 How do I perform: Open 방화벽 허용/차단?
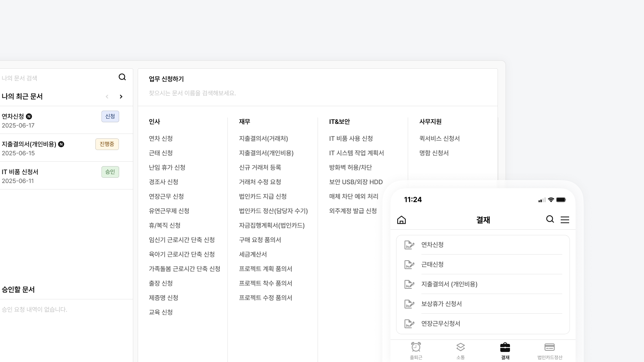351,167
